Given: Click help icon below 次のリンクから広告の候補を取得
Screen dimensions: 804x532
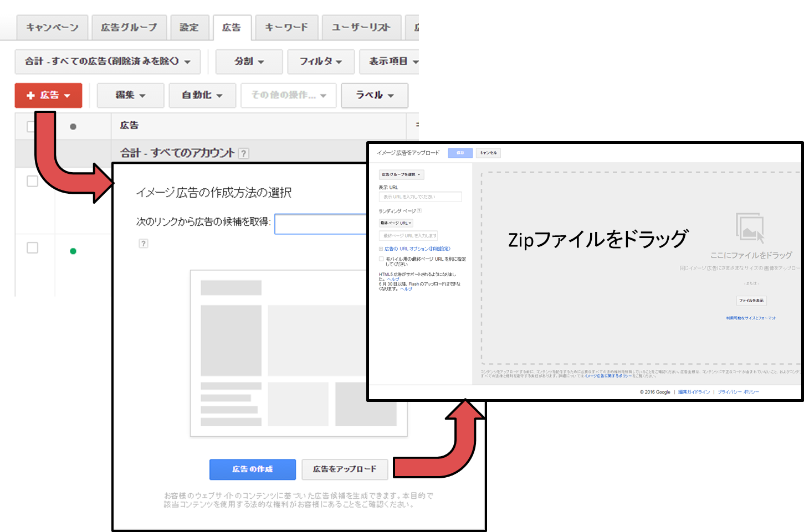Looking at the screenshot, I should (144, 244).
